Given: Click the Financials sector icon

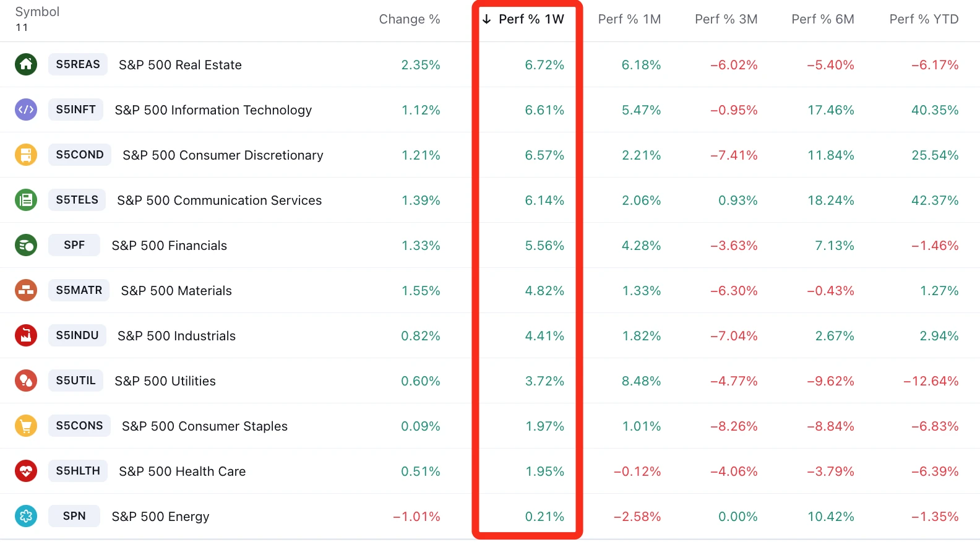Looking at the screenshot, I should click(x=26, y=245).
